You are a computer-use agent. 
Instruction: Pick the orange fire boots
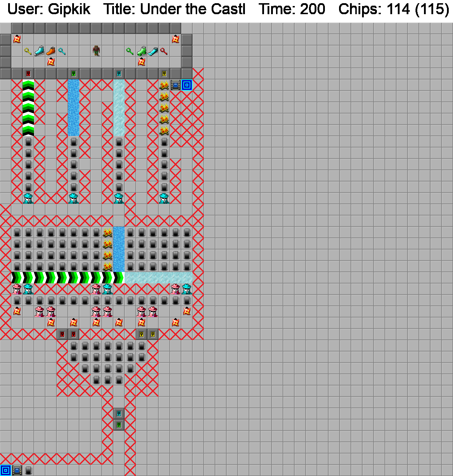(51, 51)
